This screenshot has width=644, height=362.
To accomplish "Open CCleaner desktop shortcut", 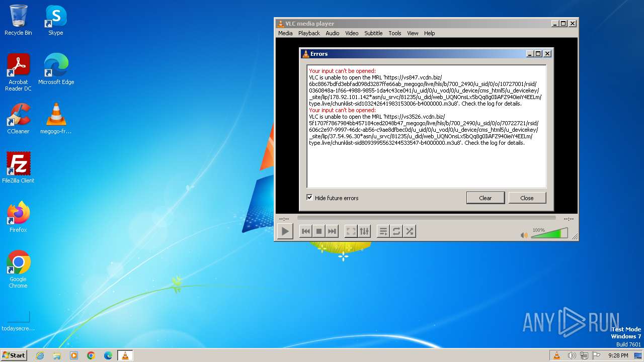I will point(18,119).
